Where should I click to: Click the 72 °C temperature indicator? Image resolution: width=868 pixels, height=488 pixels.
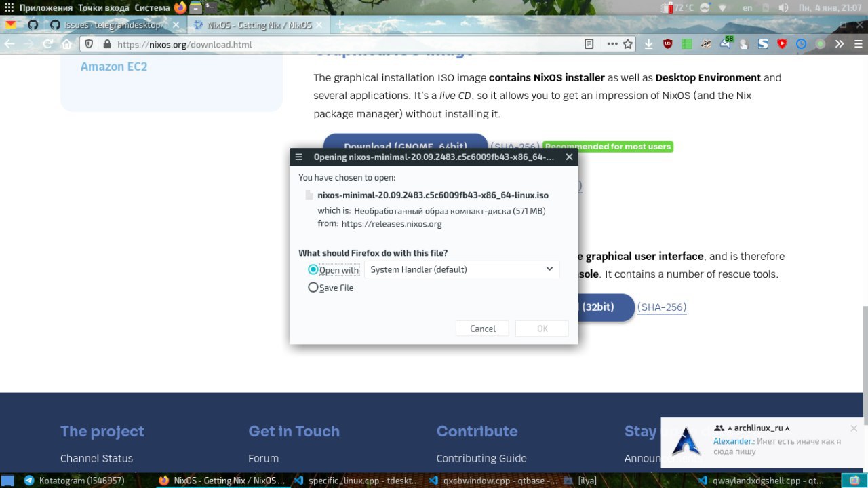[678, 7]
